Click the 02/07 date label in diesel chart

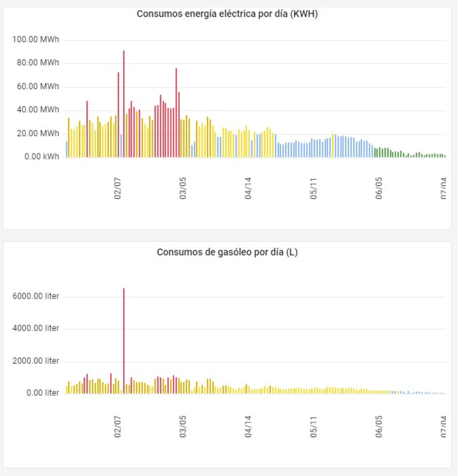pyautogui.click(x=117, y=427)
